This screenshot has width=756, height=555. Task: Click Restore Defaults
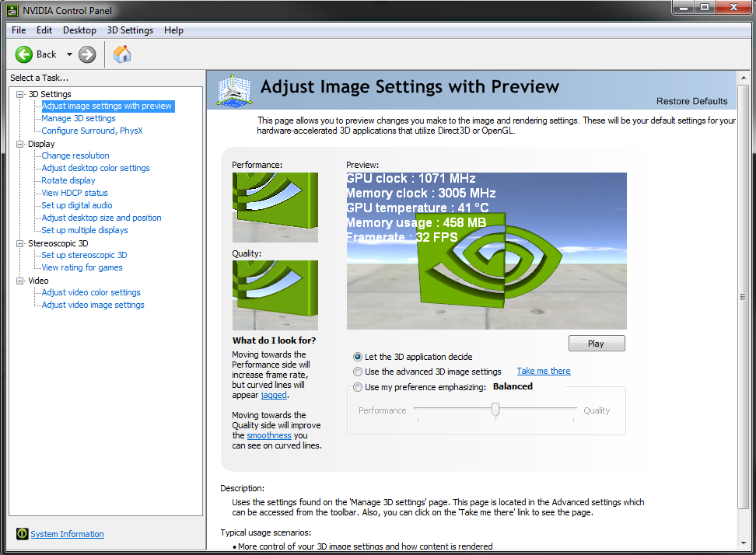[x=691, y=101]
